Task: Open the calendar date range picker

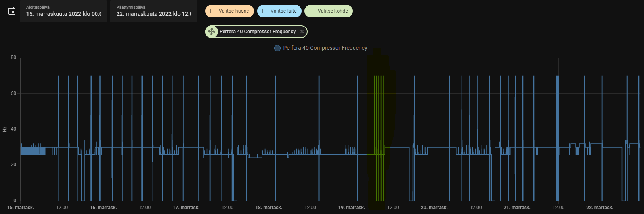Action: pos(12,11)
